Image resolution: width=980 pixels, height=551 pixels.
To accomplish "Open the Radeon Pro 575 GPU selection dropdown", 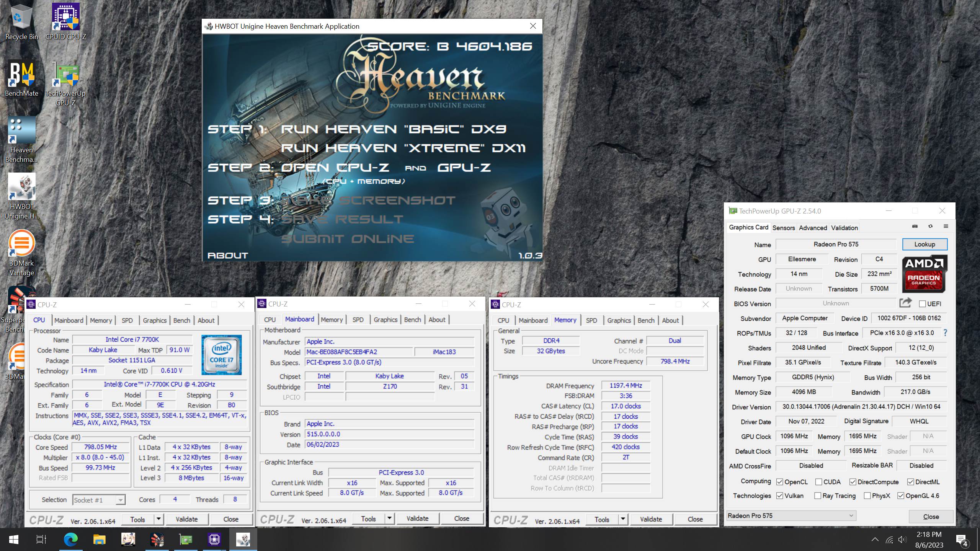I will point(791,516).
